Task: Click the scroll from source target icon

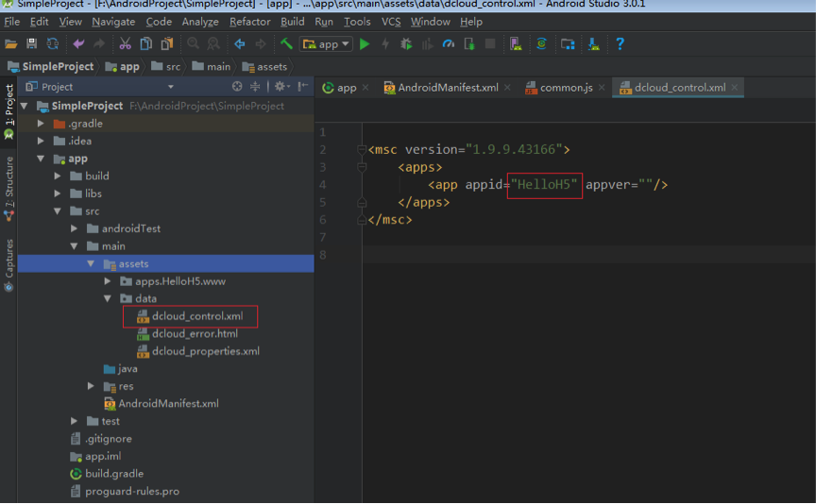Action: point(237,86)
